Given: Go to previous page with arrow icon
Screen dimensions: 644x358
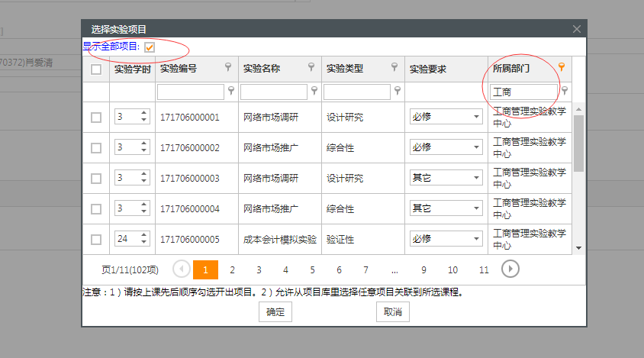Looking at the screenshot, I should [x=182, y=269].
